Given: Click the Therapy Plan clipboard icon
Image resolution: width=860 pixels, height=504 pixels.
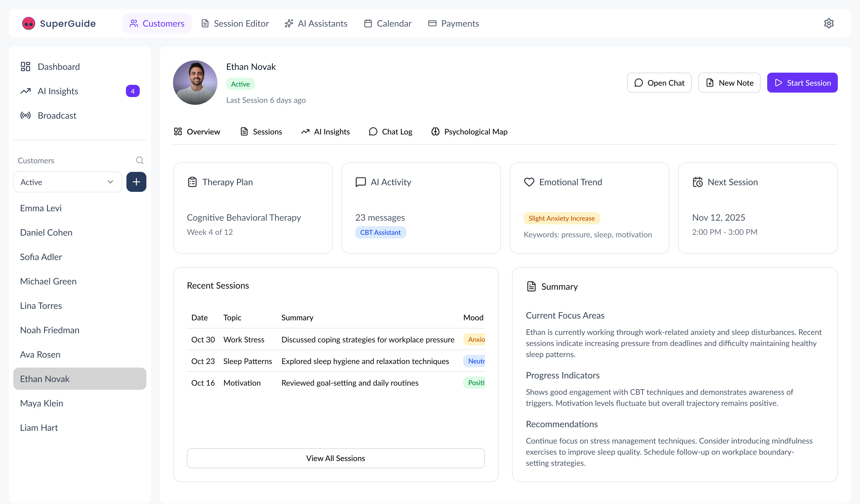Looking at the screenshot, I should 192,182.
